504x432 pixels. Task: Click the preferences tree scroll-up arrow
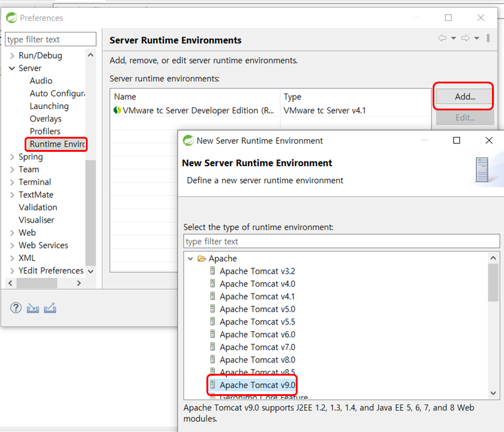point(91,55)
